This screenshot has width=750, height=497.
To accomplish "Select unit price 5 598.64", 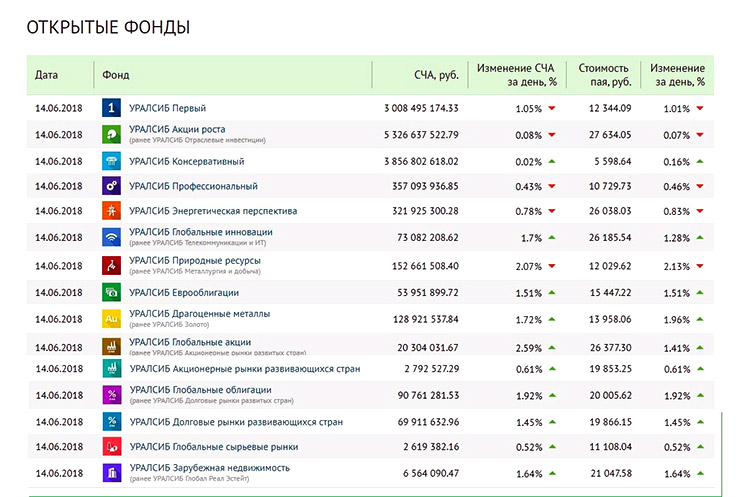I will pos(613,162).
